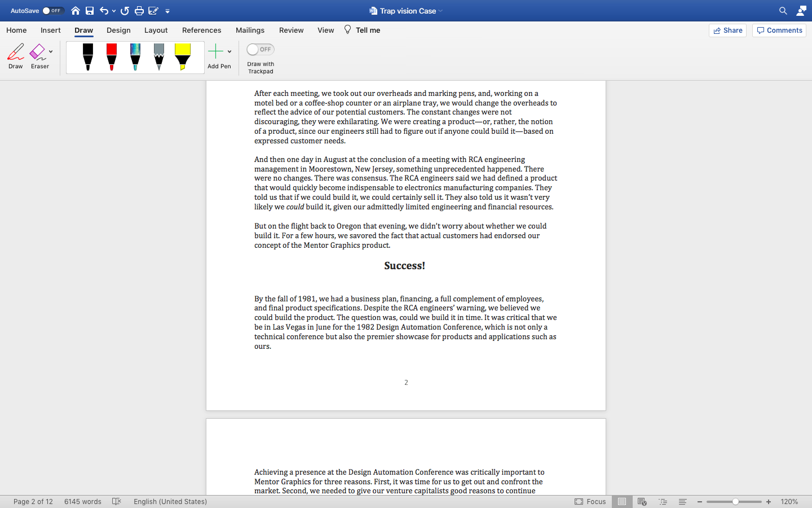Switch to the Insert tab
Screen dimensions: 812x508
click(51, 30)
